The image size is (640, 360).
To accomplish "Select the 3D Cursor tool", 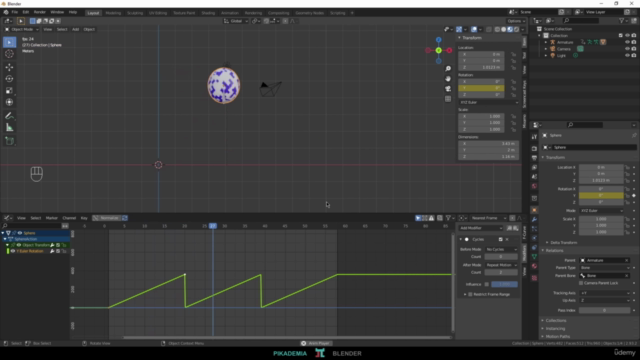I will coord(9,54).
